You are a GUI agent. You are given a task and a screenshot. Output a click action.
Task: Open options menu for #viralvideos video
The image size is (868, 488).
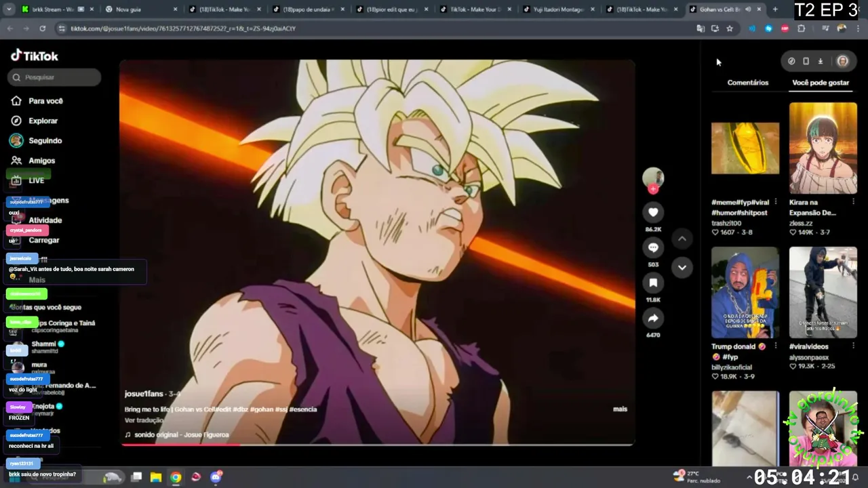tap(854, 346)
